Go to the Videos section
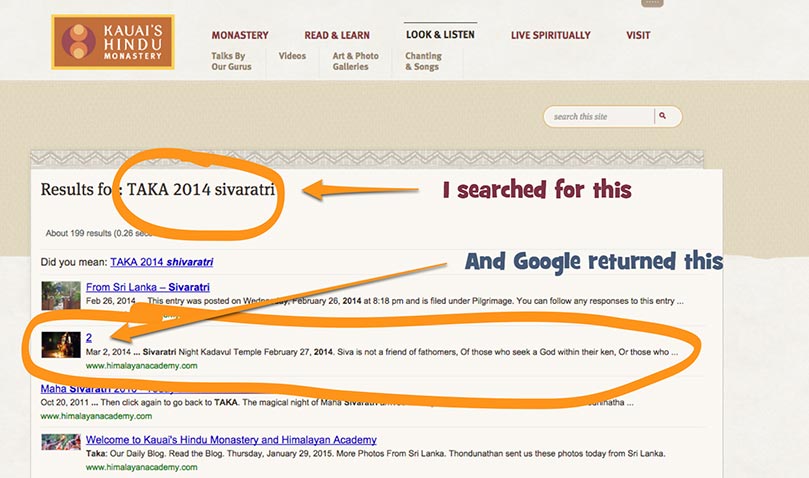809x478 pixels. (292, 57)
